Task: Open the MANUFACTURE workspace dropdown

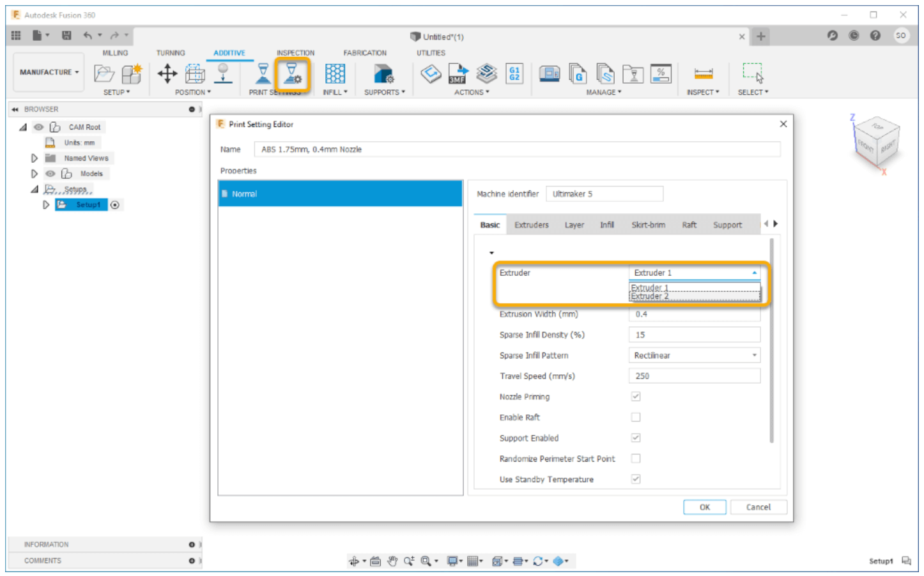Action: [x=49, y=72]
